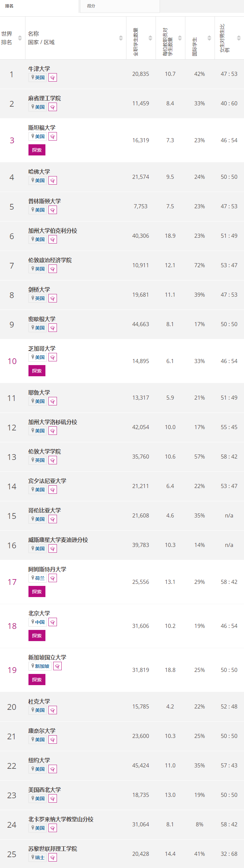Click the graduation cap icon under 哈佛大学

[53, 181]
